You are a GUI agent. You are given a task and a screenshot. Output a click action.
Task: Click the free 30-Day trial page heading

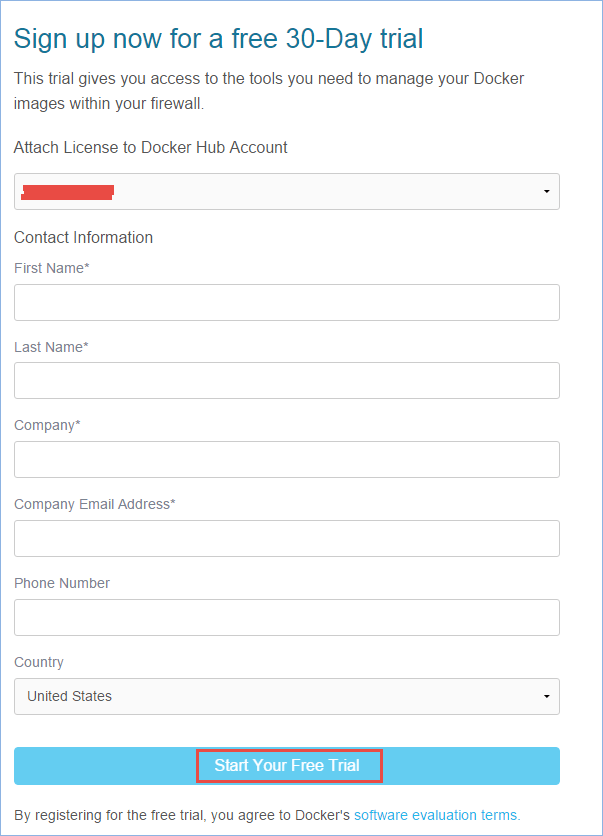[218, 39]
